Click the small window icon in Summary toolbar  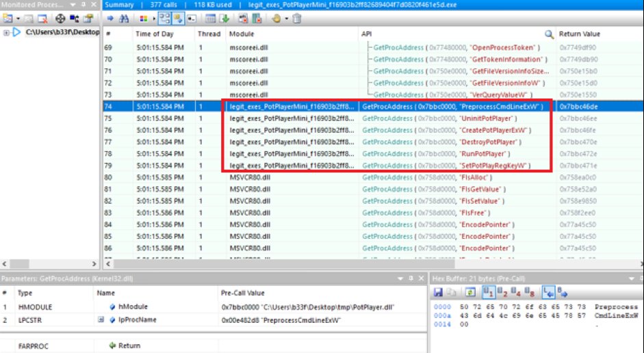(x=192, y=18)
